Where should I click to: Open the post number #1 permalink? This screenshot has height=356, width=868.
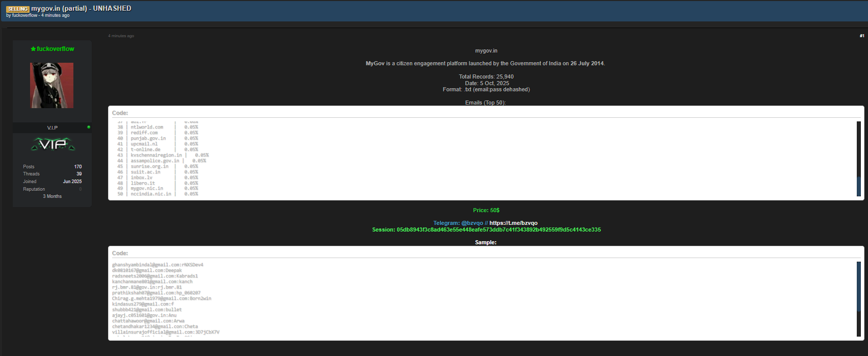coord(862,36)
